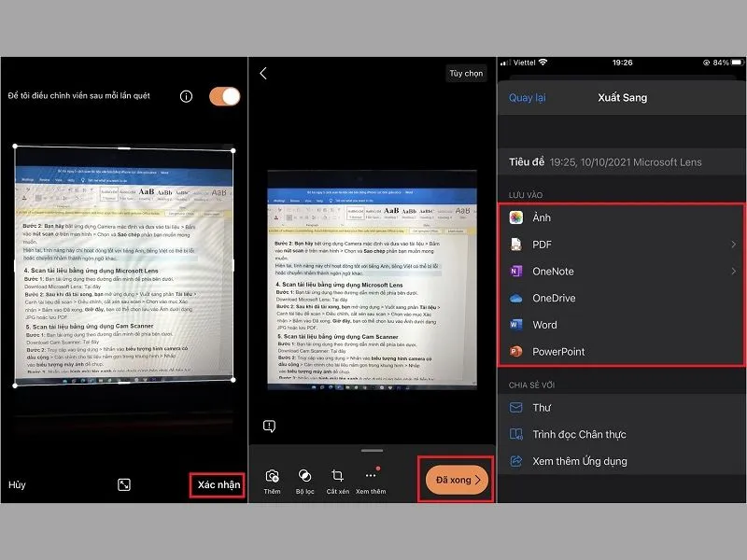Select the Cắt xén crop tool
747x560 pixels.
tap(338, 482)
